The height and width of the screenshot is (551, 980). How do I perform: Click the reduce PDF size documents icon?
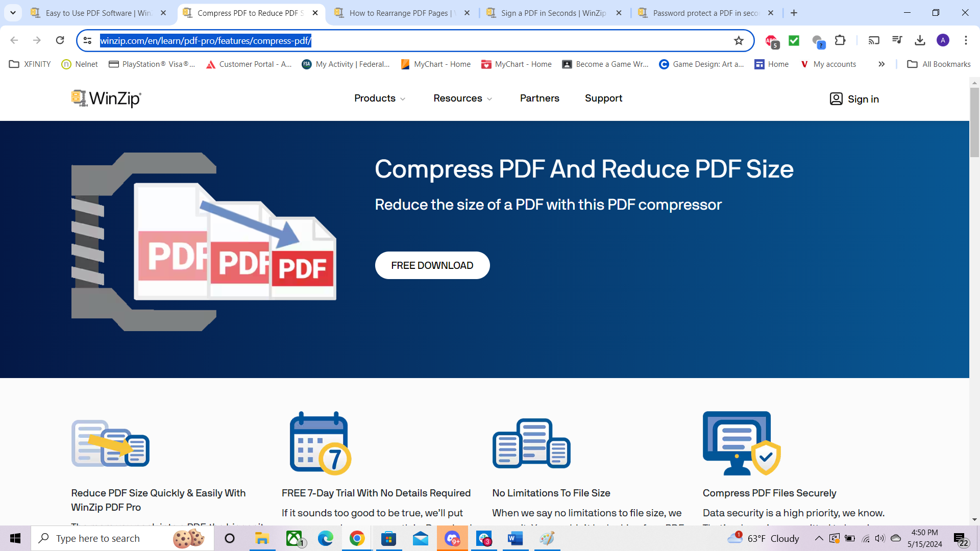110,443
